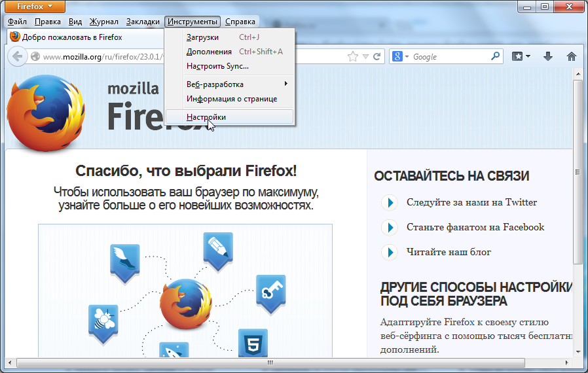The image size is (588, 373).
Task: Click the ОСТАВАЙТЕСЬ НА СВЯЗИ heading
Action: [x=452, y=176]
